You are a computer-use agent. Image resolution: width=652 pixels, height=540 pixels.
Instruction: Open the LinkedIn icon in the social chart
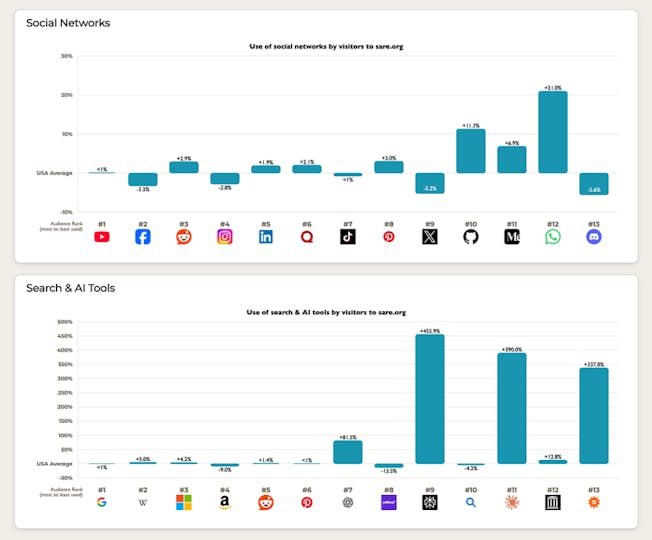click(266, 237)
